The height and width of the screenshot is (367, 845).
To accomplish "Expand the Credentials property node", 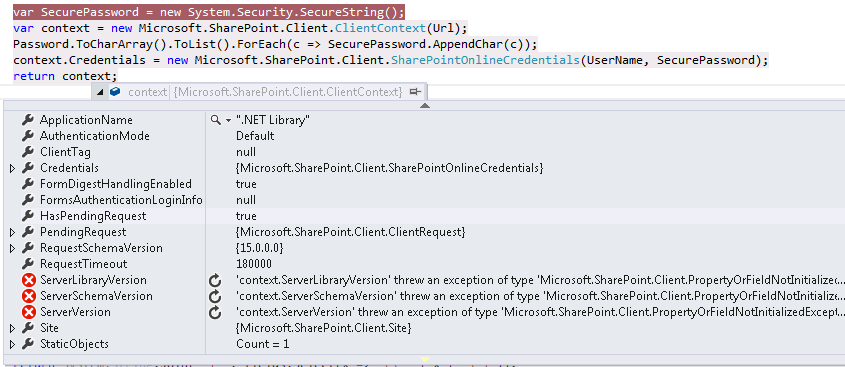I will click(13, 169).
